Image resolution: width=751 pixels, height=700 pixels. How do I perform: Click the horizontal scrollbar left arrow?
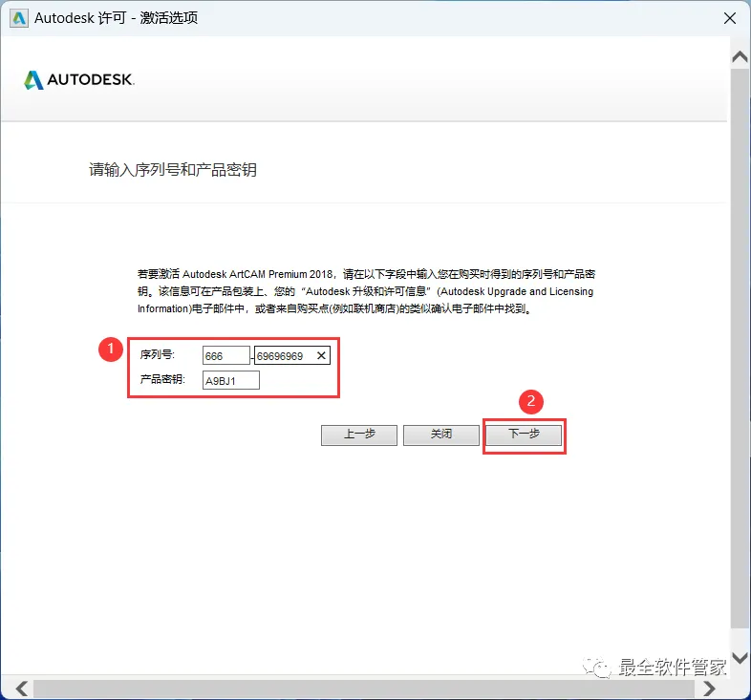pyautogui.click(x=21, y=689)
